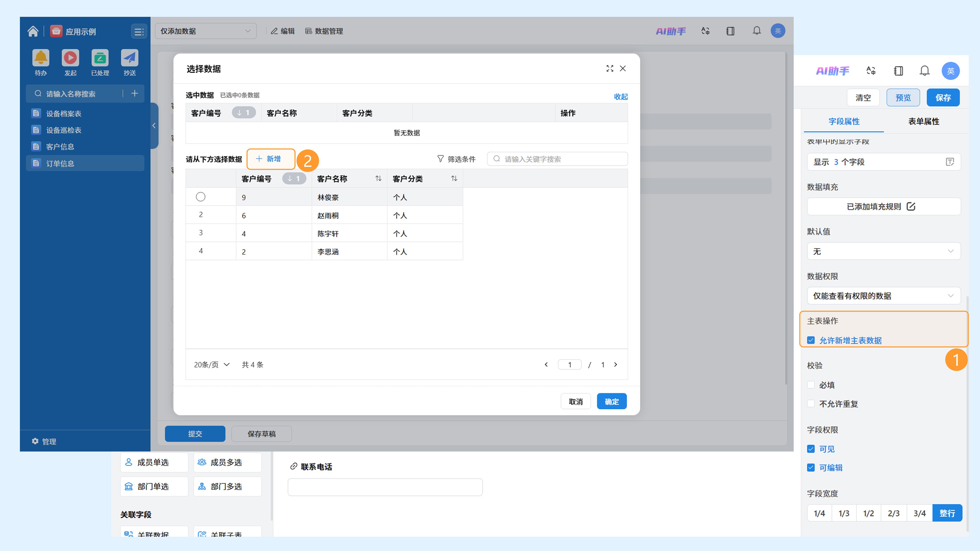This screenshot has height=551, width=980.
Task: Check 不允许重复 option
Action: [x=811, y=404]
